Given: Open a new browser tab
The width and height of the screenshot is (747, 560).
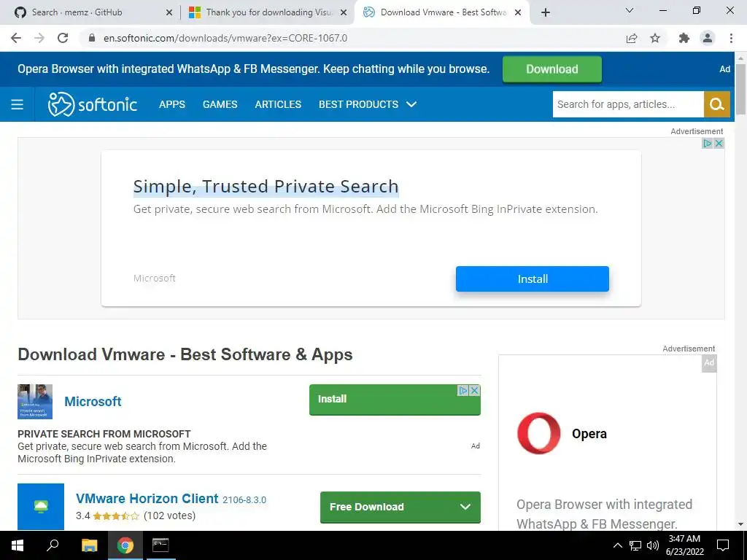Looking at the screenshot, I should tap(546, 12).
